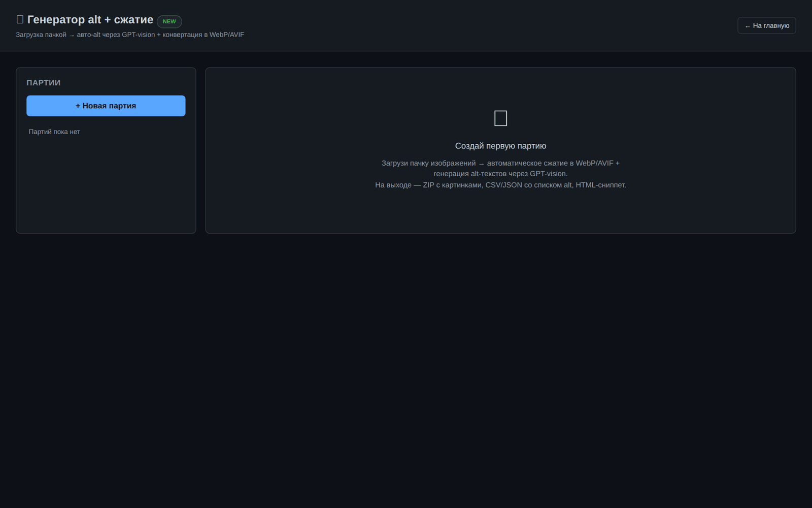
Task: Create a batch with '+ Новая партия'
Action: pyautogui.click(x=106, y=106)
